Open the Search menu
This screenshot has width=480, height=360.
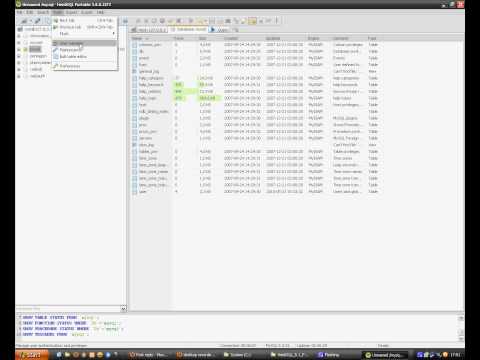click(x=43, y=12)
